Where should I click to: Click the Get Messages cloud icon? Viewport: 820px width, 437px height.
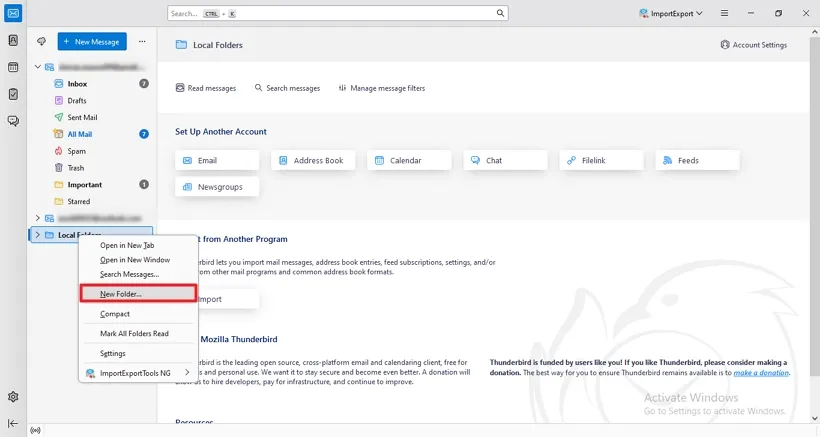pyautogui.click(x=41, y=41)
